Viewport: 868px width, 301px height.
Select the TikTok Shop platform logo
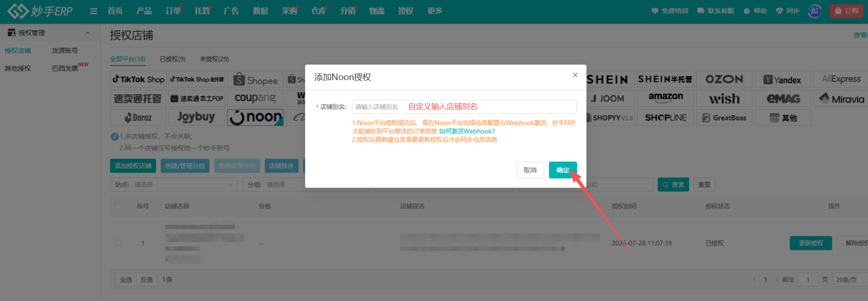138,79
